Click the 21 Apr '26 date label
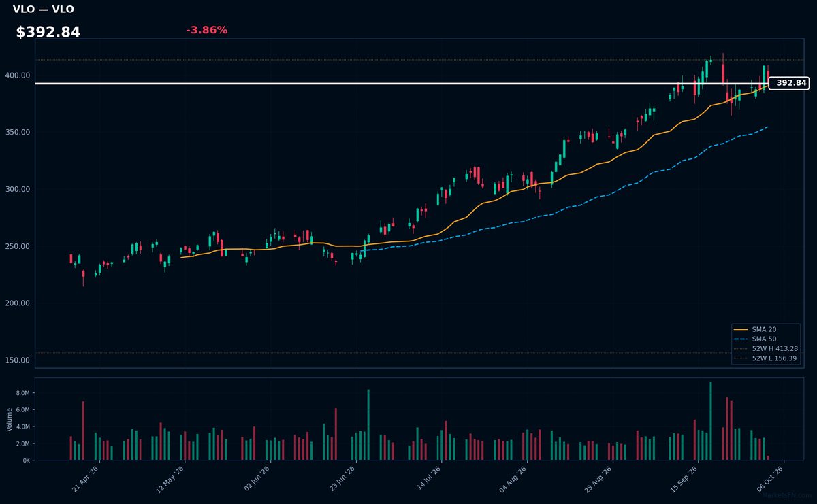The width and height of the screenshot is (817, 504). tap(86, 479)
